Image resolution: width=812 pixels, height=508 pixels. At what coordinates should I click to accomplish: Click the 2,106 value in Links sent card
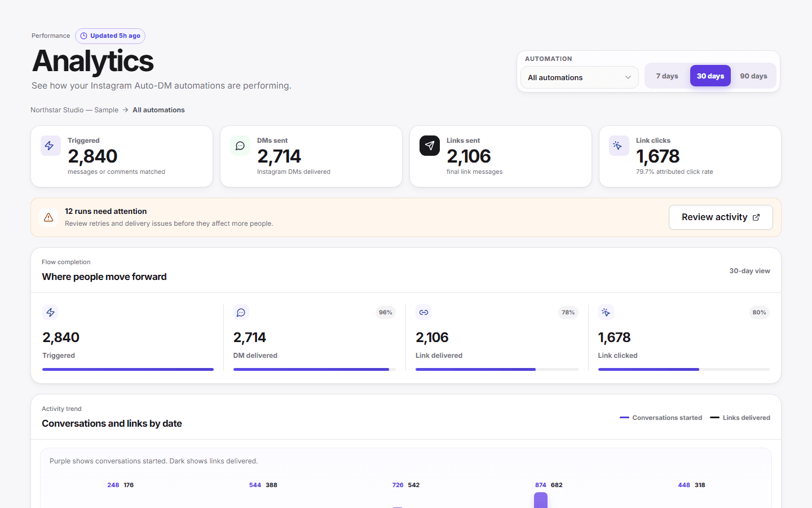point(469,156)
